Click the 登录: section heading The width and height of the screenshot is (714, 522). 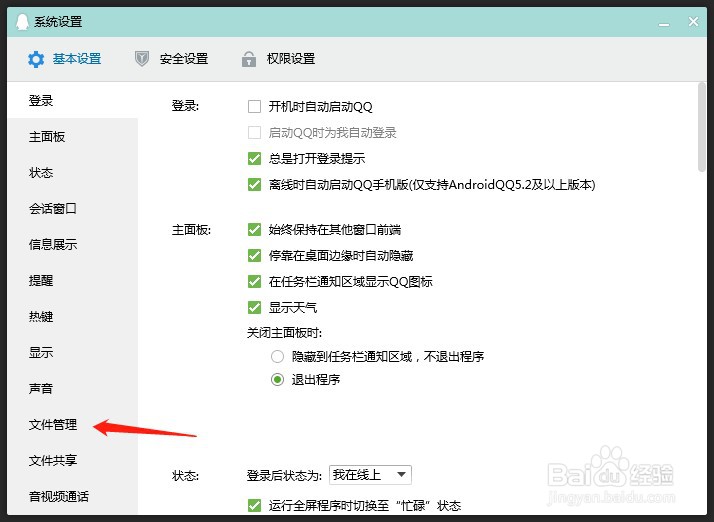click(185, 106)
